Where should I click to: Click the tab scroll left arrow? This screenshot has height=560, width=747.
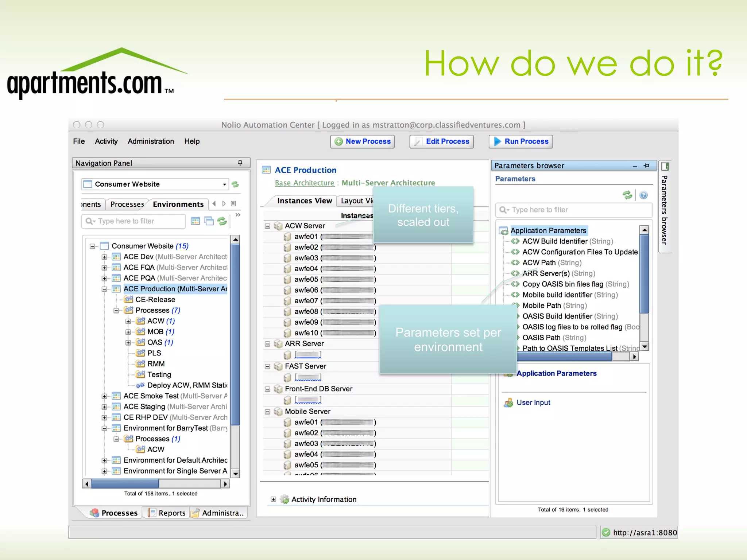click(214, 204)
